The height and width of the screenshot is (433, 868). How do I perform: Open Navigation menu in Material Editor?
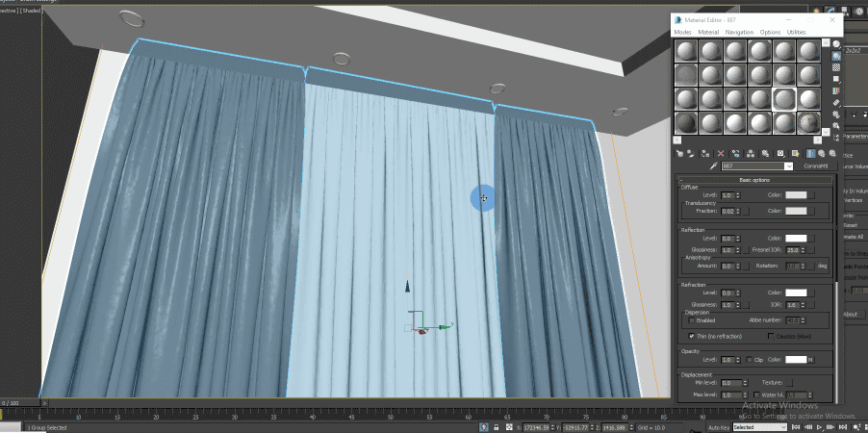(739, 32)
